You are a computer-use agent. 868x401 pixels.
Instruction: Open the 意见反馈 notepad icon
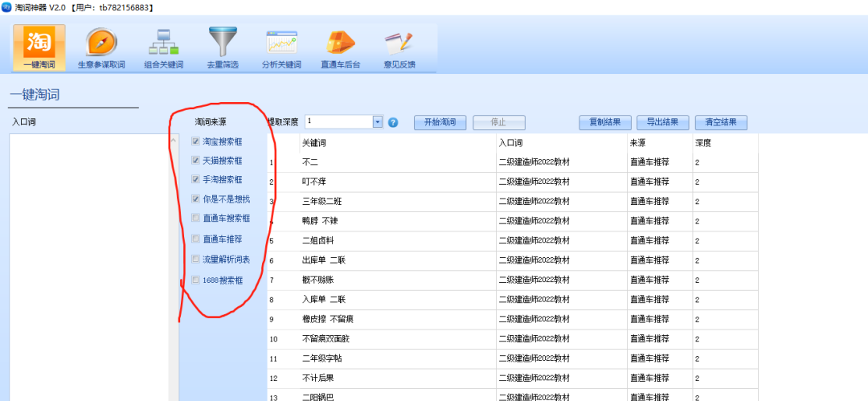coord(399,48)
